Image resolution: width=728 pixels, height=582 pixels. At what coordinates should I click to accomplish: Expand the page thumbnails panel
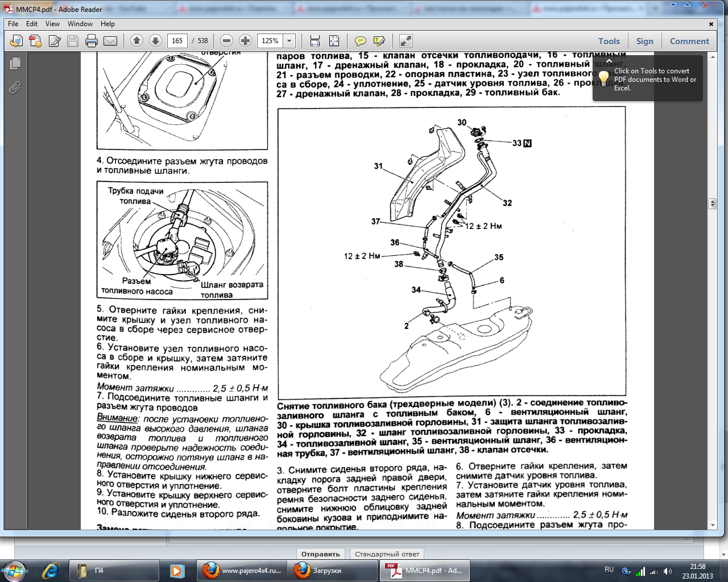(x=15, y=64)
